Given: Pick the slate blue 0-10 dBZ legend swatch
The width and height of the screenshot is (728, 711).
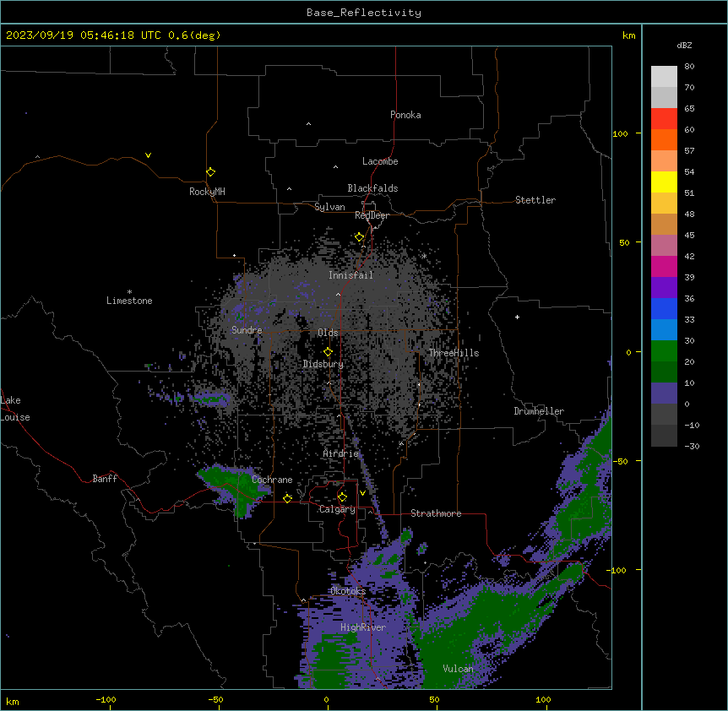Looking at the screenshot, I should click(664, 393).
